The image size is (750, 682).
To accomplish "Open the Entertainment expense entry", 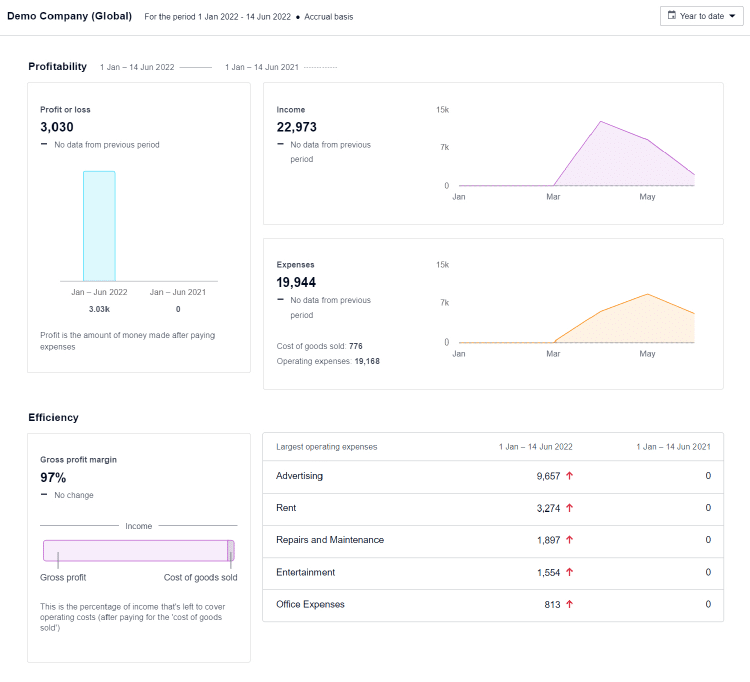I will point(305,572).
